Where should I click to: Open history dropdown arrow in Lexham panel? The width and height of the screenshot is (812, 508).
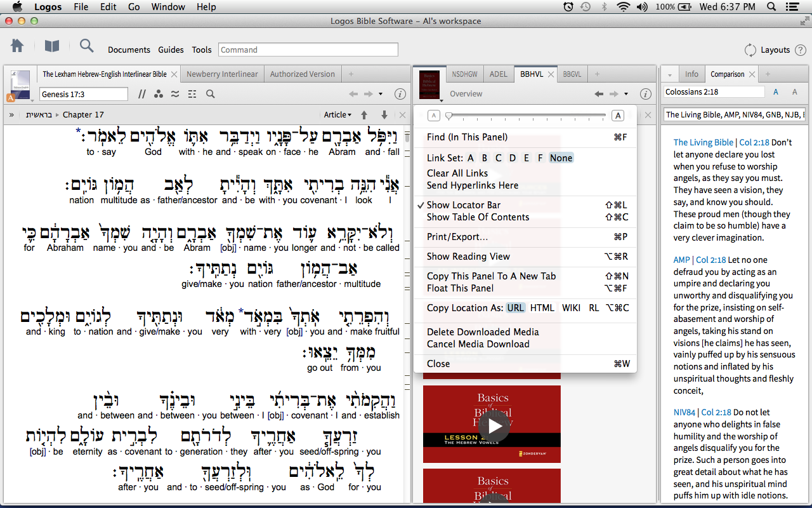click(381, 94)
